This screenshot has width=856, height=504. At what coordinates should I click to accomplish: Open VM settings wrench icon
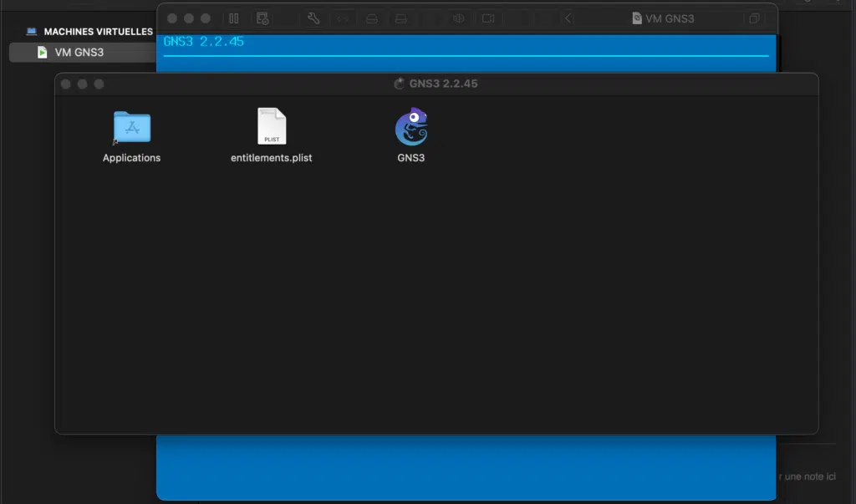(x=313, y=18)
